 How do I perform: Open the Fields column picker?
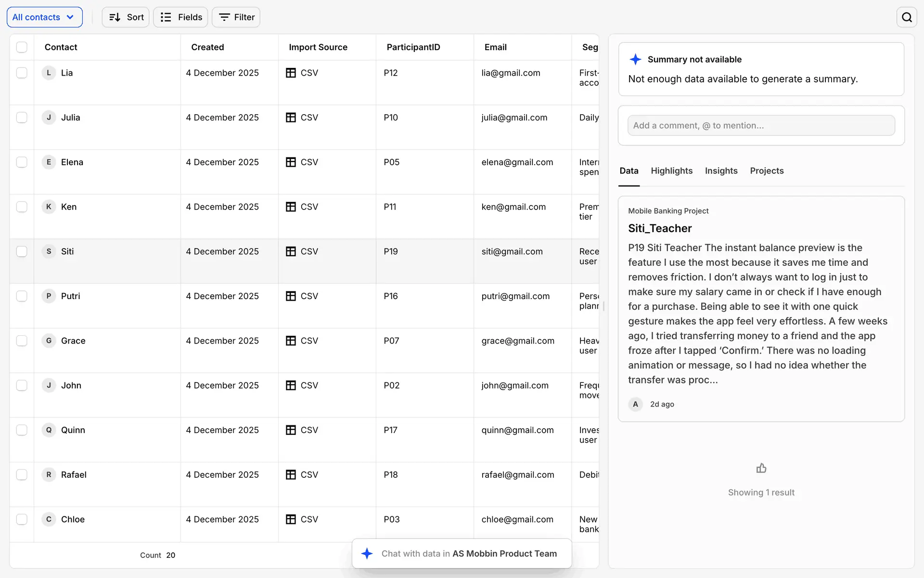pyautogui.click(x=181, y=17)
